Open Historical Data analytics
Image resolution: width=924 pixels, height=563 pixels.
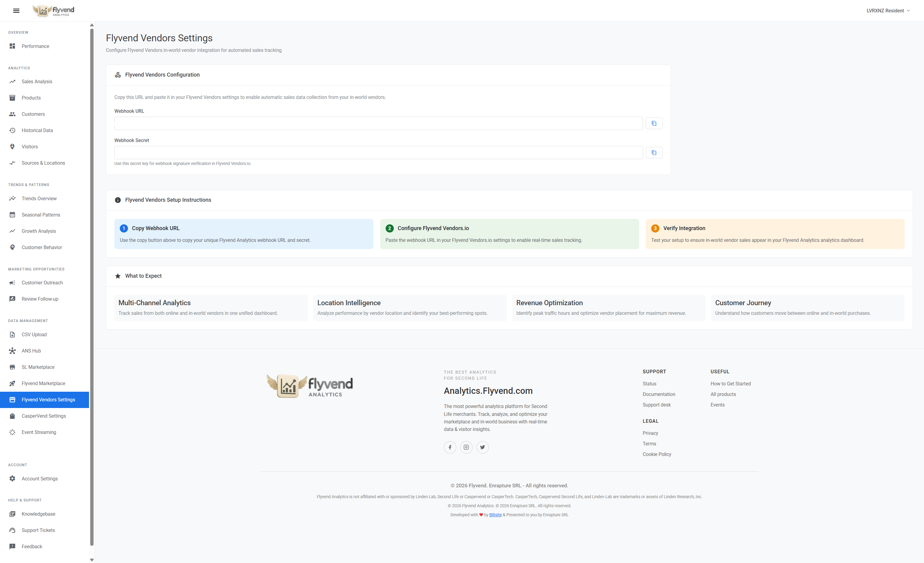pyautogui.click(x=37, y=130)
